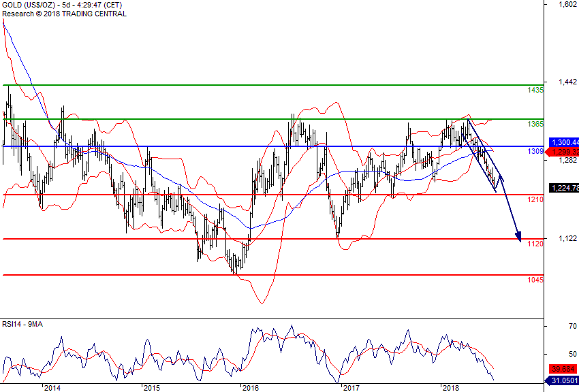Click the 1,282 price axis value
This screenshot has width=579, height=392.
coord(567,160)
